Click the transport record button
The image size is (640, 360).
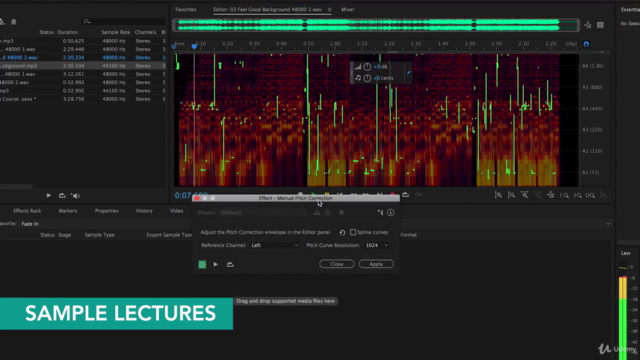click(x=392, y=195)
